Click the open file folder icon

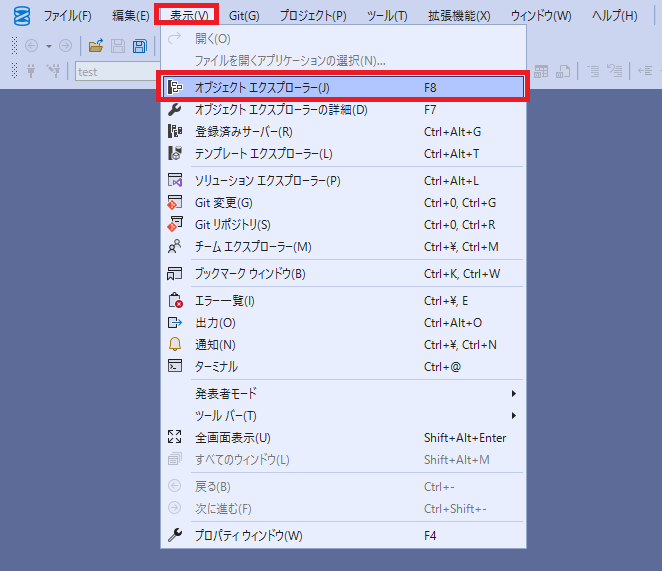click(96, 46)
